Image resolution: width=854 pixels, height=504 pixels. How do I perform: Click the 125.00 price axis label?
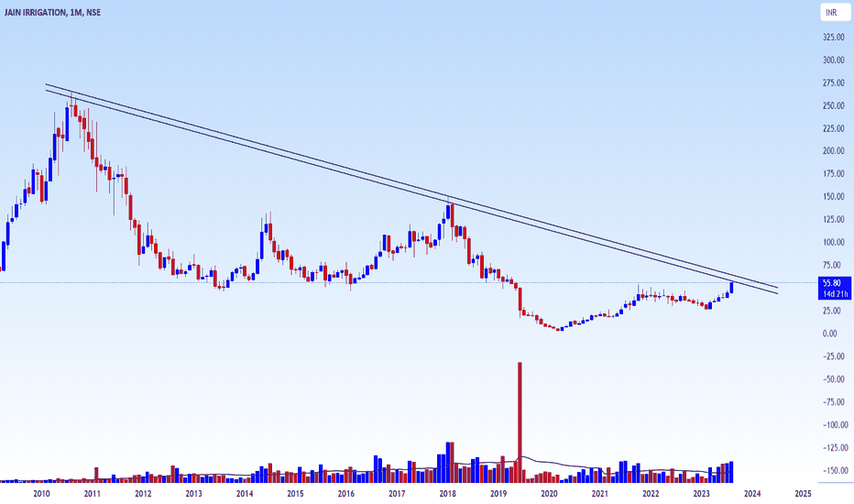(834, 220)
